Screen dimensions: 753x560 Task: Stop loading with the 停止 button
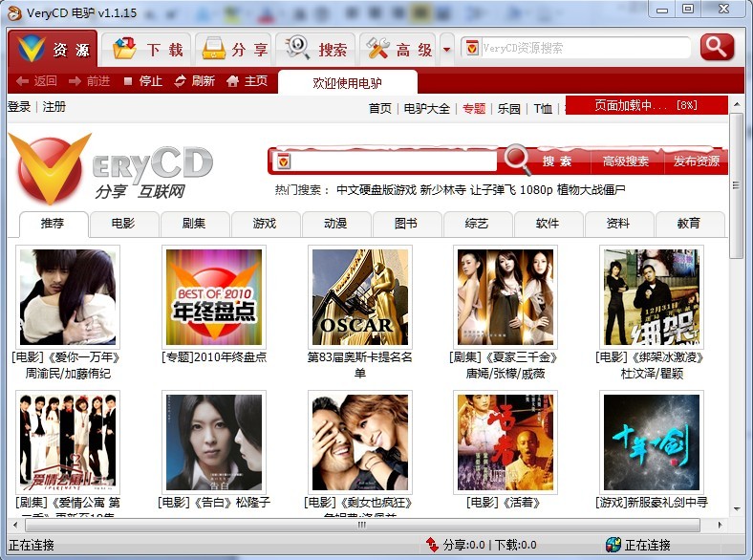[x=142, y=80]
